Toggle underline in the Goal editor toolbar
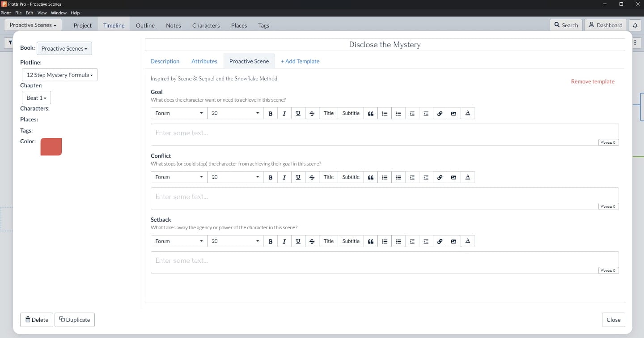Screen dimensions: 644x338 click(x=298, y=113)
